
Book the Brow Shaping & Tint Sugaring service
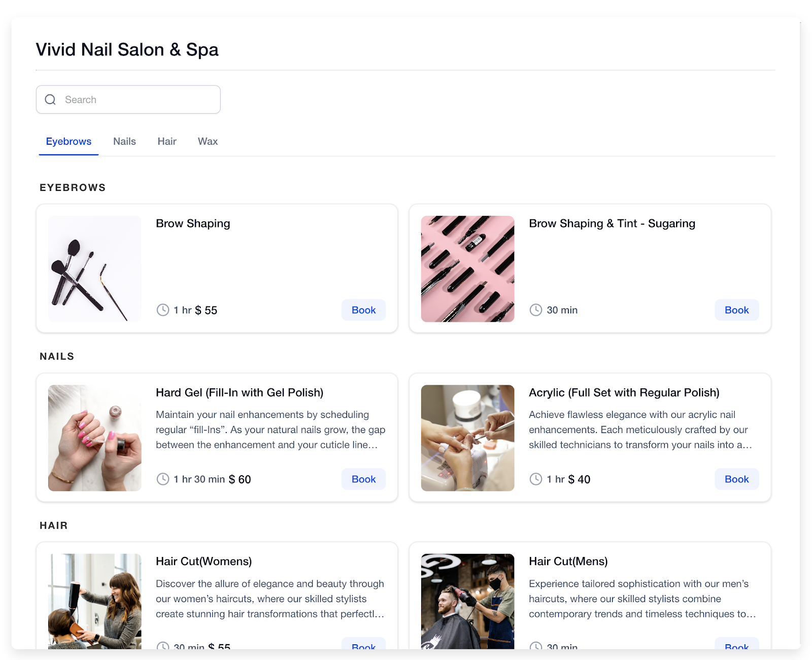(x=736, y=310)
